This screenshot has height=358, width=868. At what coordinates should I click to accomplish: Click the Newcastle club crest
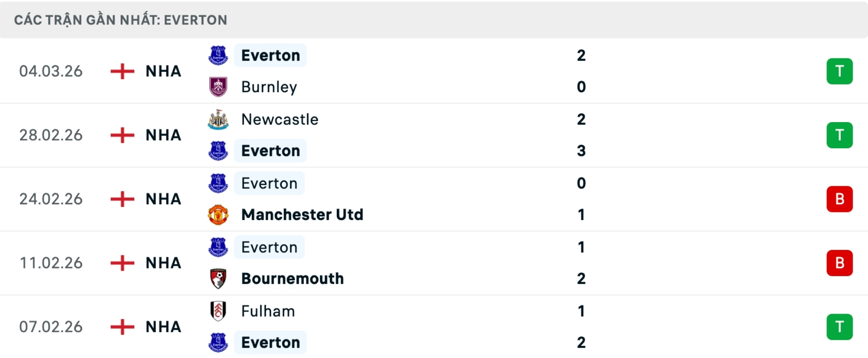point(219,119)
